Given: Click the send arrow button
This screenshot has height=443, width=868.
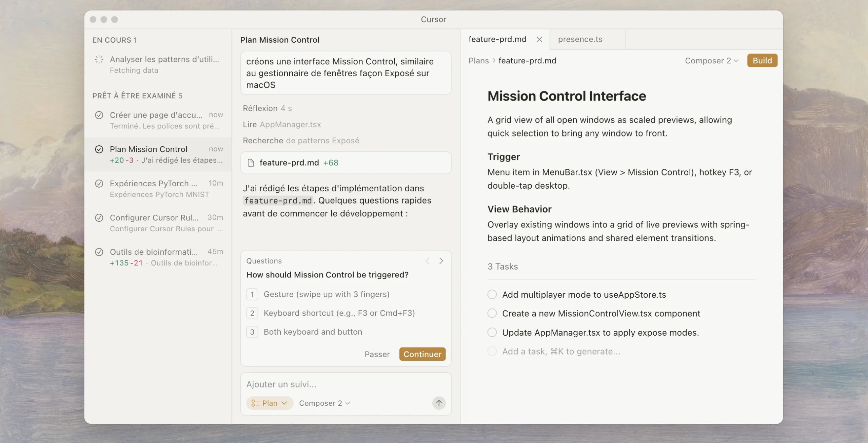Looking at the screenshot, I should click(x=439, y=403).
